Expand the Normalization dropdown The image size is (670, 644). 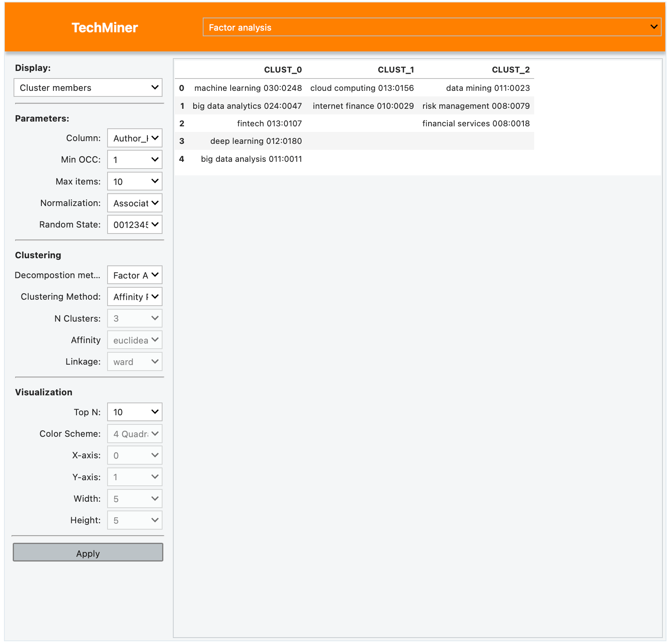[135, 203]
